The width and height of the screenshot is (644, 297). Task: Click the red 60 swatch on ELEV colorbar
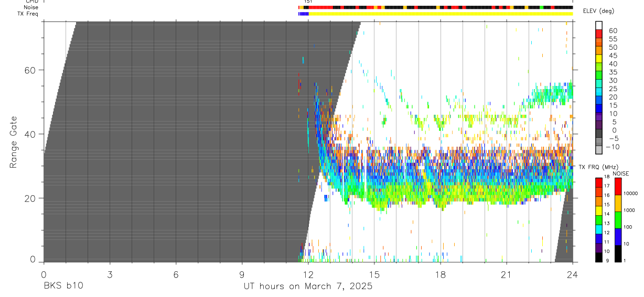pyautogui.click(x=598, y=34)
